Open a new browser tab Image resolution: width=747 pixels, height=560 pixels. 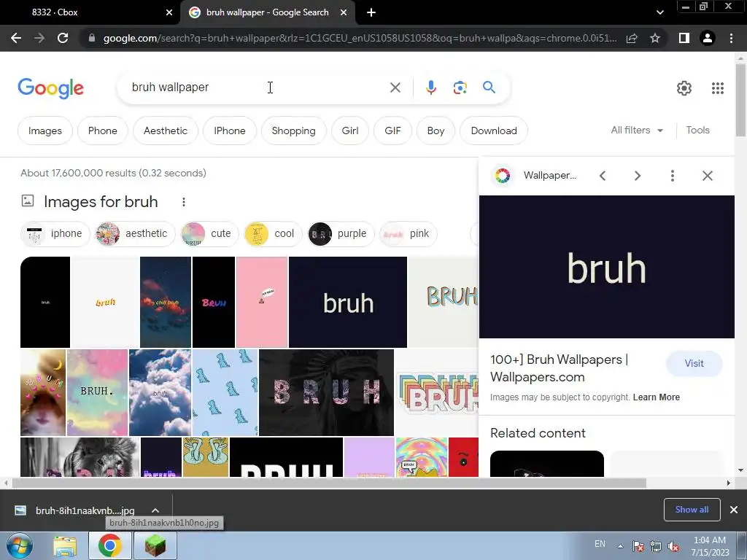tap(371, 12)
